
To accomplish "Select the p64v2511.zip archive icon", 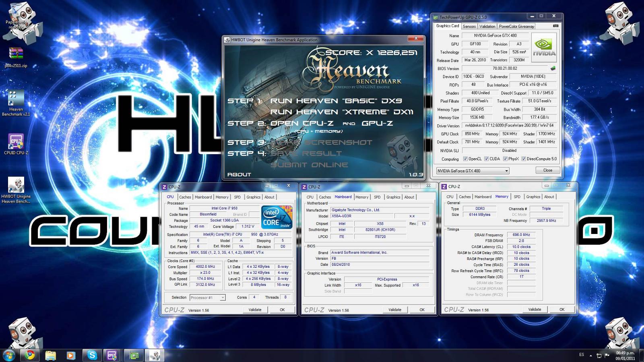I will (x=16, y=57).
